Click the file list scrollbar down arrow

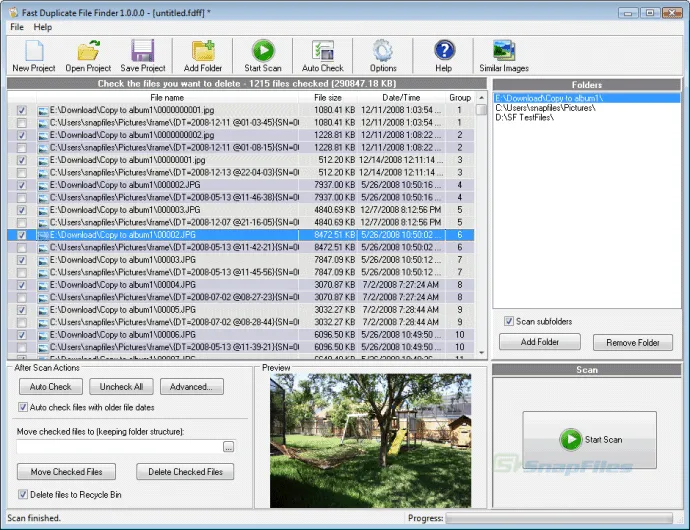pos(481,353)
